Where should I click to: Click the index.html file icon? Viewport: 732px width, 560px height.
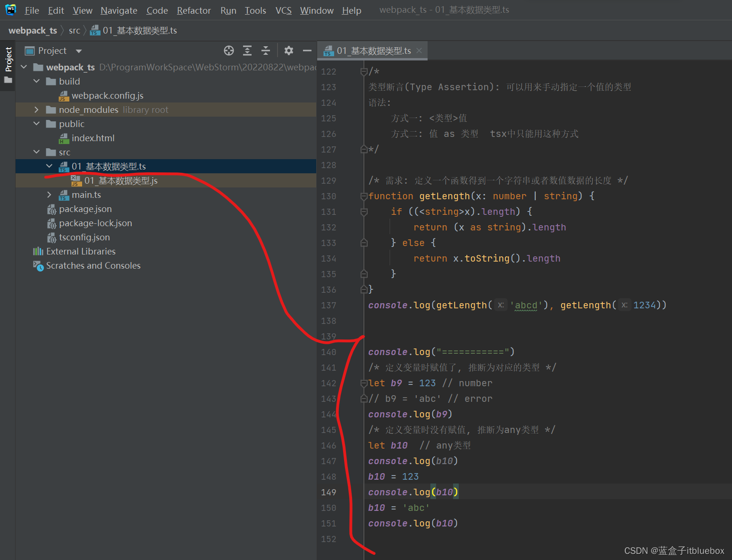click(x=64, y=138)
